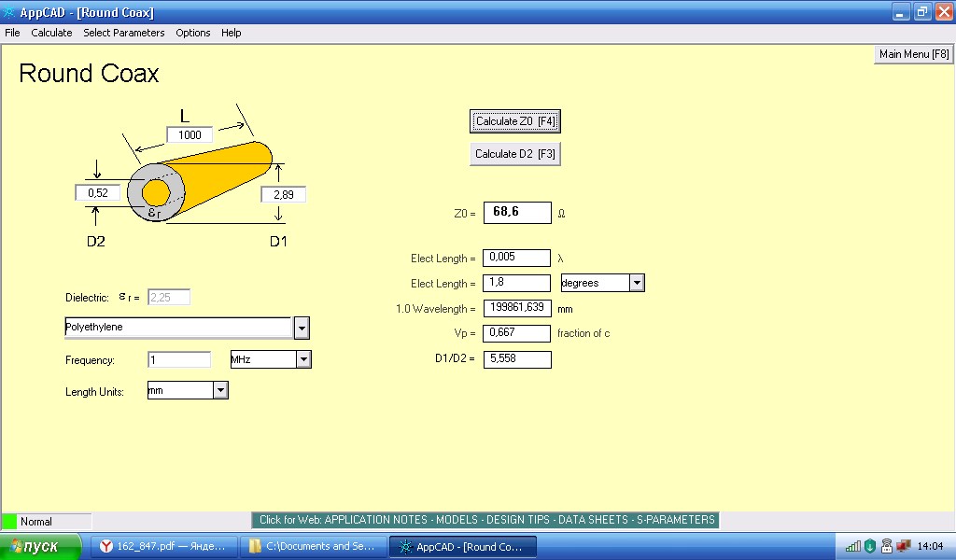This screenshot has width=956, height=560.
Task: Click green shield icon in system tray
Action: tap(869, 546)
